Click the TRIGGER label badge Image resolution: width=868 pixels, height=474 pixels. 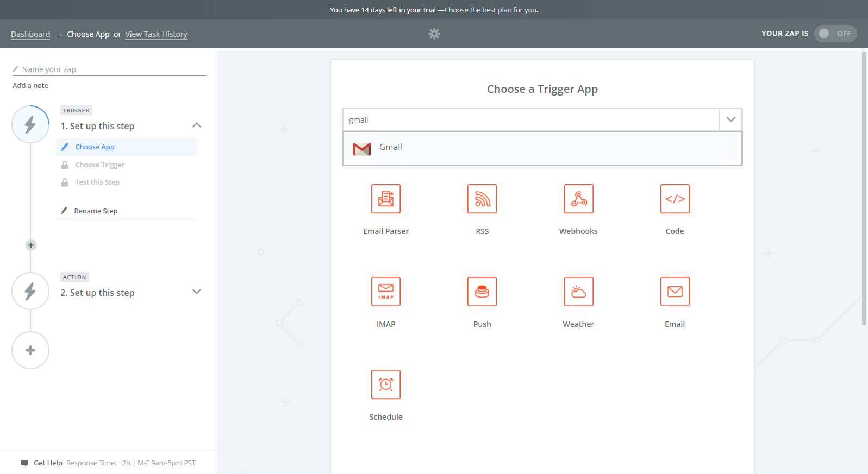(76, 110)
